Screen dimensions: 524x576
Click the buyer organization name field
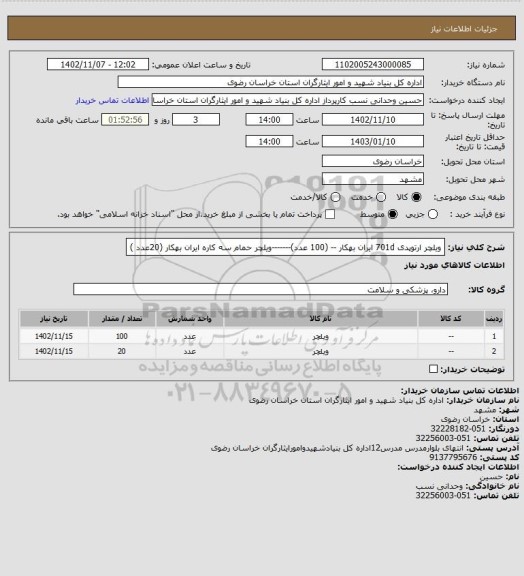tap(270, 82)
